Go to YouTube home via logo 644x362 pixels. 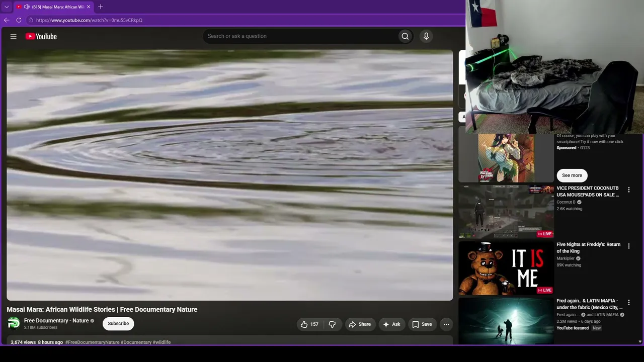pos(41,36)
